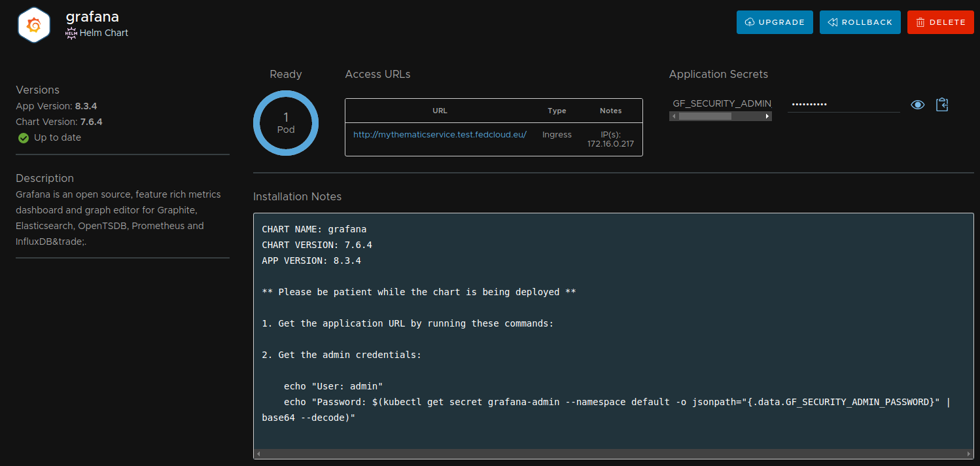Image resolution: width=980 pixels, height=466 pixels.
Task: Click the URL column header
Action: point(440,111)
